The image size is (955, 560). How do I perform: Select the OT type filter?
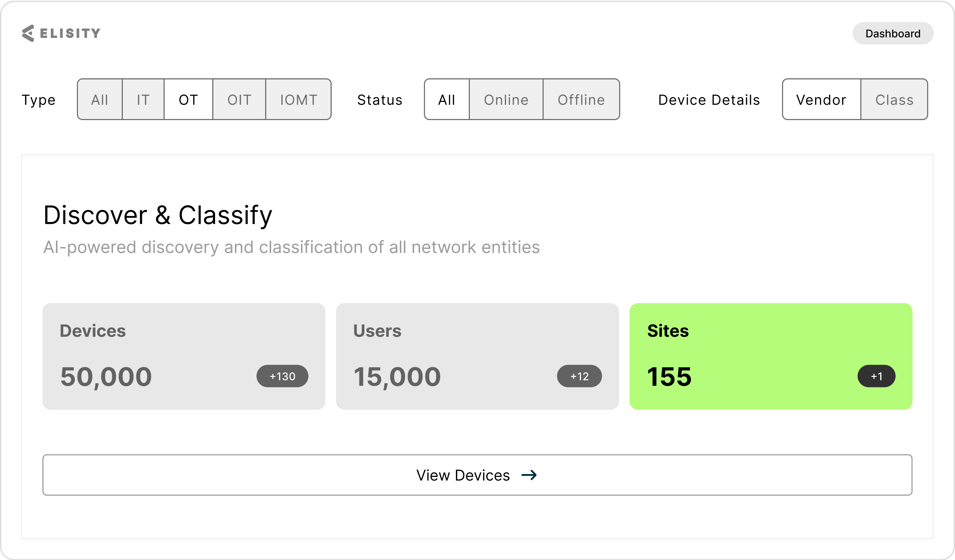click(188, 100)
